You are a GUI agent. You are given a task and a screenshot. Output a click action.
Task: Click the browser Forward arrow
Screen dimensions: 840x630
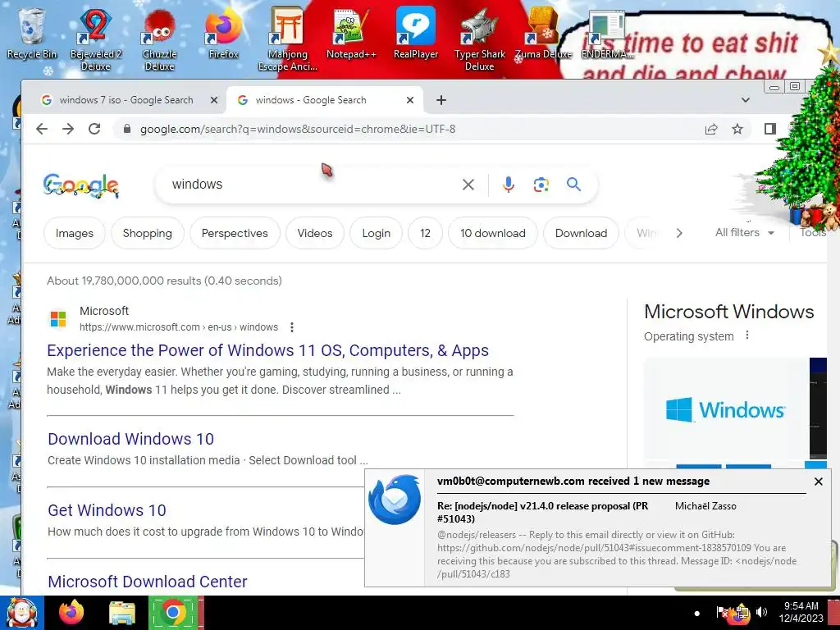click(x=68, y=129)
